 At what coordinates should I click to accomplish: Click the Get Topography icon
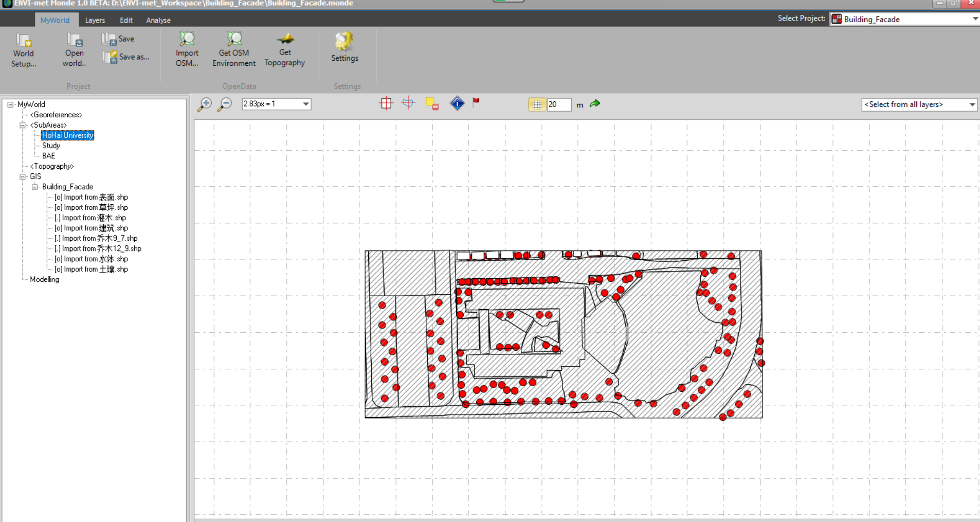click(x=284, y=49)
